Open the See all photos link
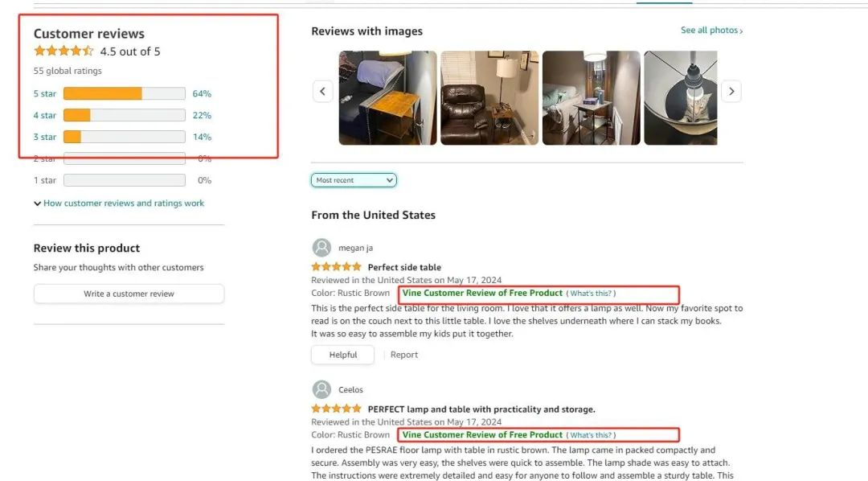This screenshot has height=481, width=868. [x=711, y=30]
